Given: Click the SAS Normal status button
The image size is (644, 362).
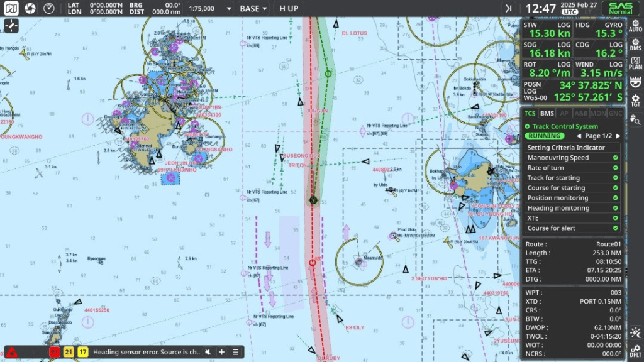Looking at the screenshot, I should pos(620,8).
